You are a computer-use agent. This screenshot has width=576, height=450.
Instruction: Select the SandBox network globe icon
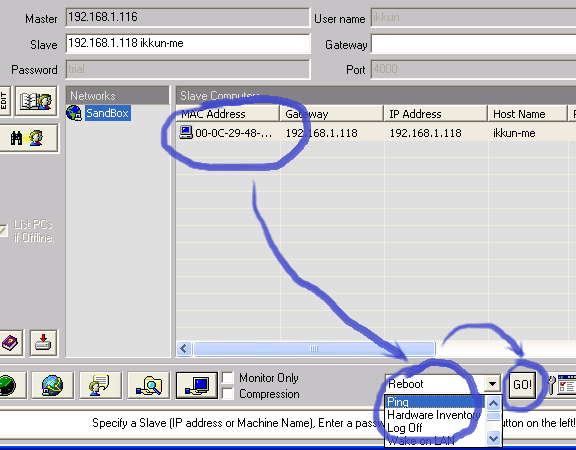[x=74, y=113]
